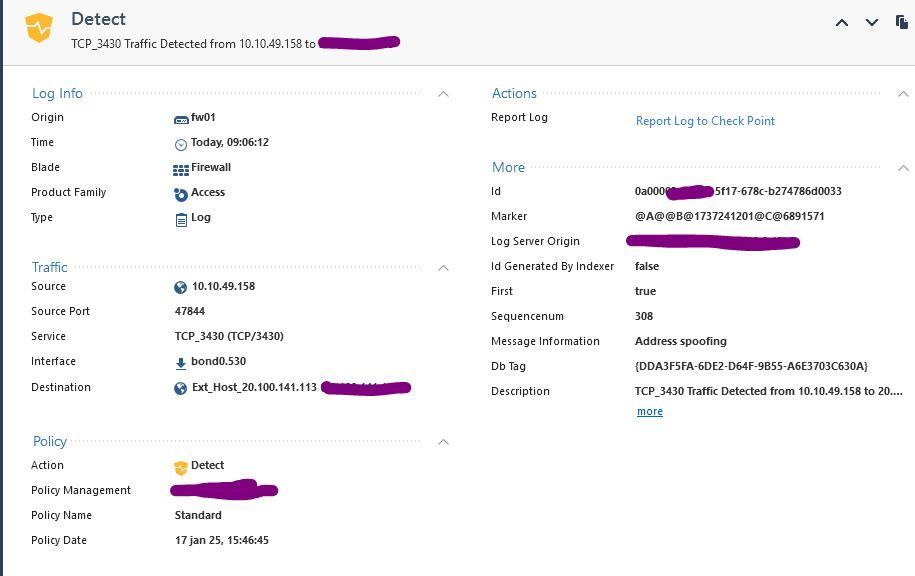This screenshot has height=576, width=915.
Task: Click the clock icon beside Time
Action: point(181,144)
